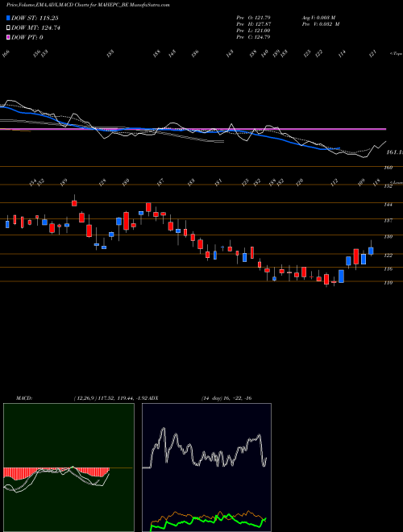
Task: Click the 137 price level label
Action: pos(388,221)
